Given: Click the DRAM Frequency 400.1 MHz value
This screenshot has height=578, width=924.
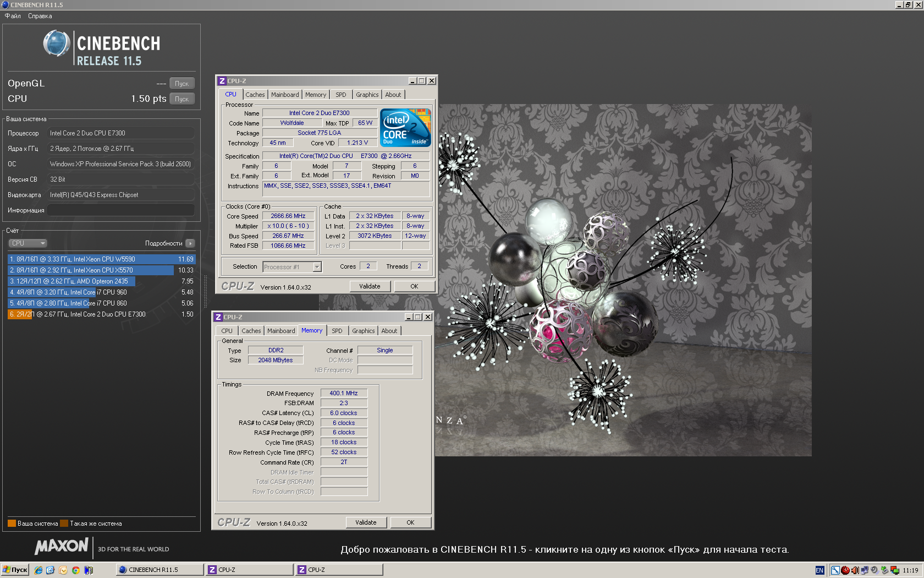Looking at the screenshot, I should tap(344, 394).
